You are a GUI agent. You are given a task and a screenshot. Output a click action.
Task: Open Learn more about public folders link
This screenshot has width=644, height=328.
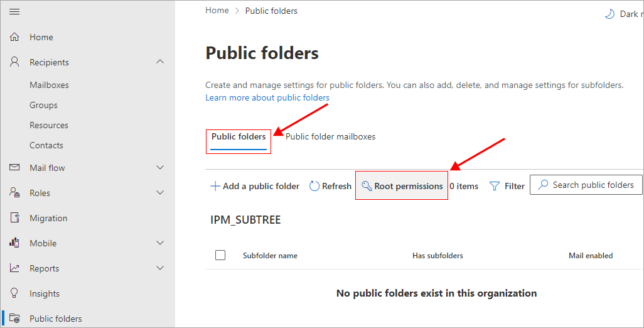click(x=267, y=98)
